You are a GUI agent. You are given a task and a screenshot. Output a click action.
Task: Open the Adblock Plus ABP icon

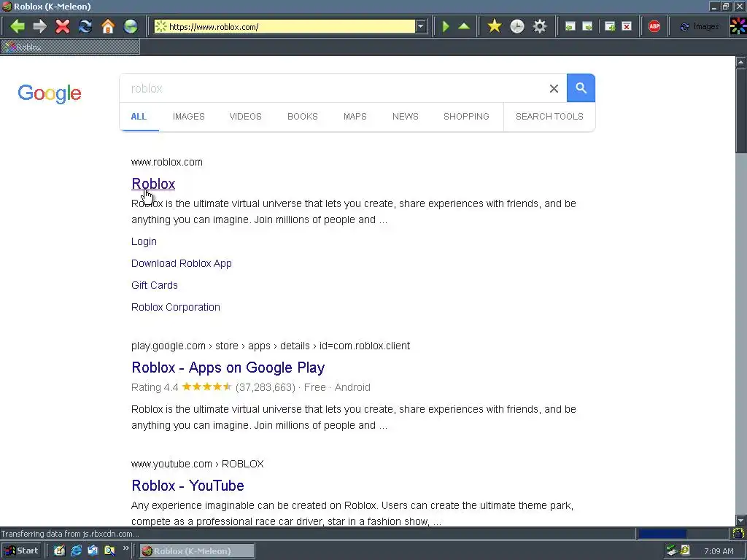coord(654,26)
